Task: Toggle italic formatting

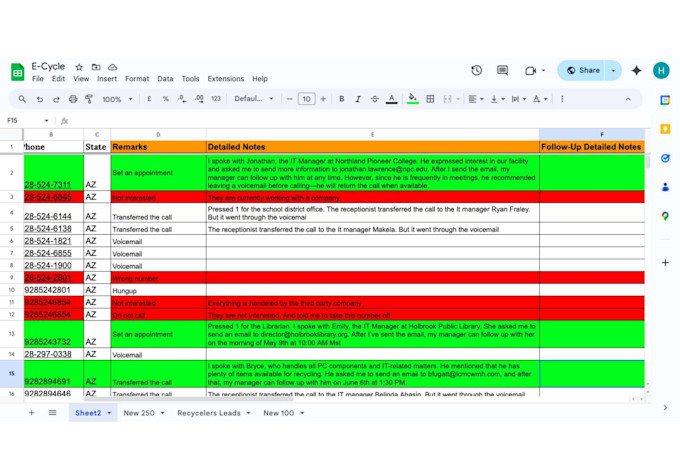Action: [358, 99]
